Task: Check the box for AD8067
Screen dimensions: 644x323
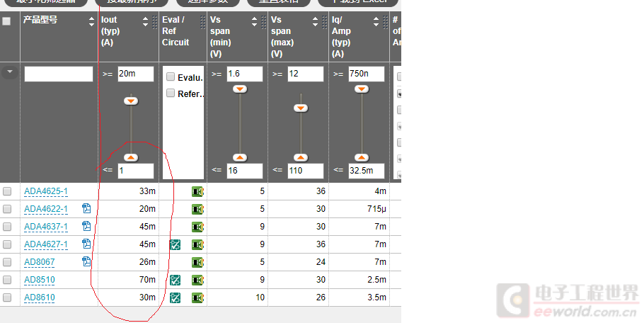Action: 7,262
